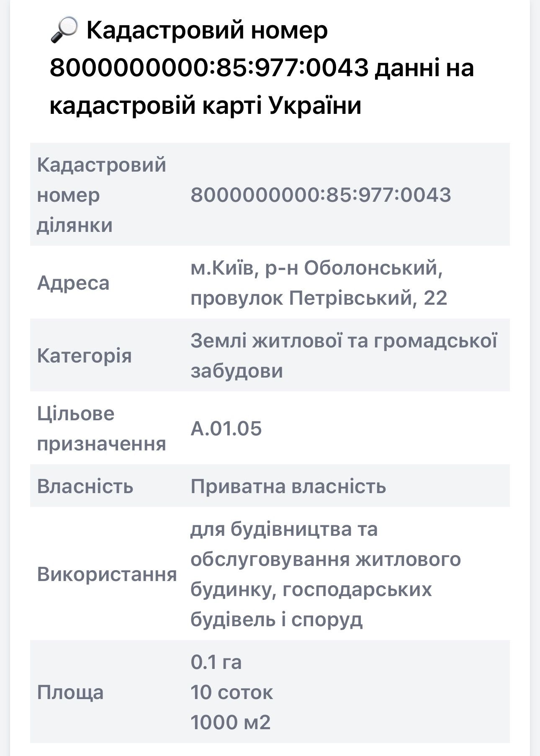Click the '10 соток' area value
This screenshot has width=540, height=756.
pos(231,692)
